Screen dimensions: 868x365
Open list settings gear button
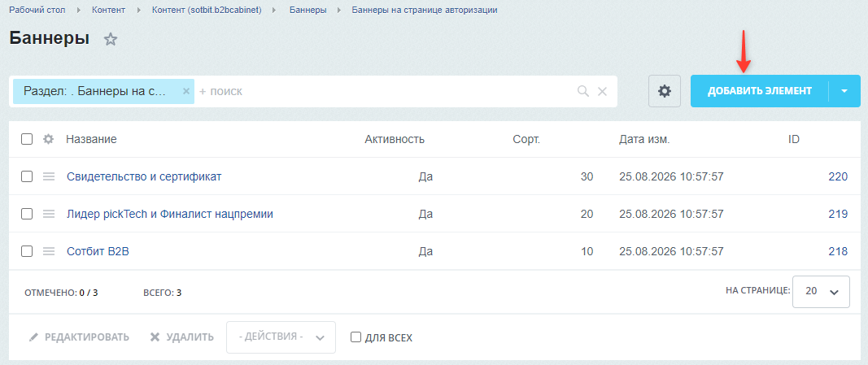(665, 91)
